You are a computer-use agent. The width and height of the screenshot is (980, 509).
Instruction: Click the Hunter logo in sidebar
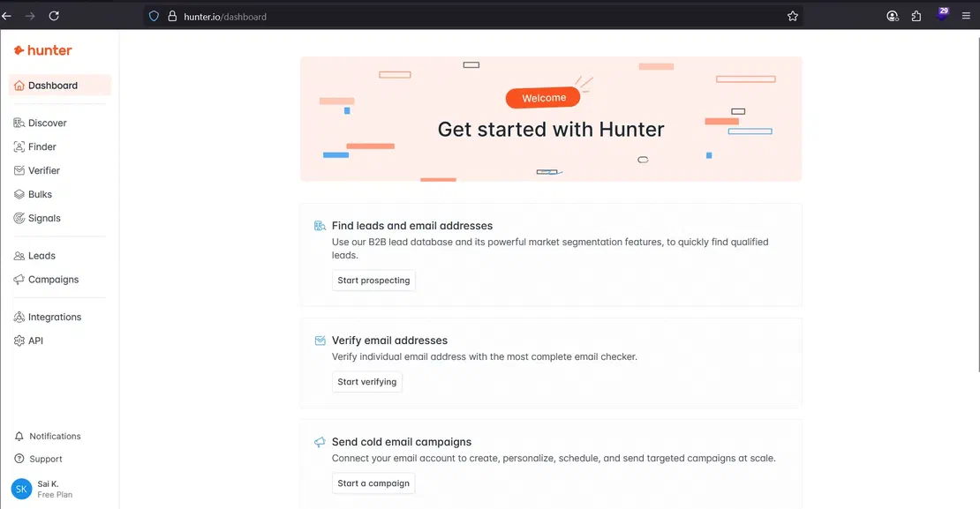[x=43, y=50]
